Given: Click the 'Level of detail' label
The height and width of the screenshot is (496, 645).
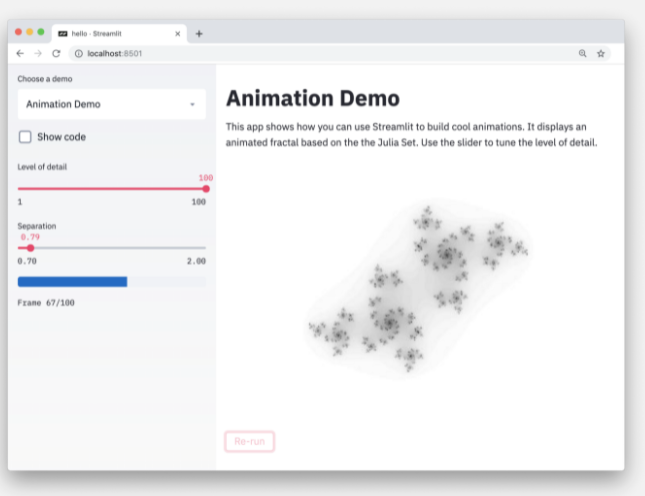Looking at the screenshot, I should (42, 167).
